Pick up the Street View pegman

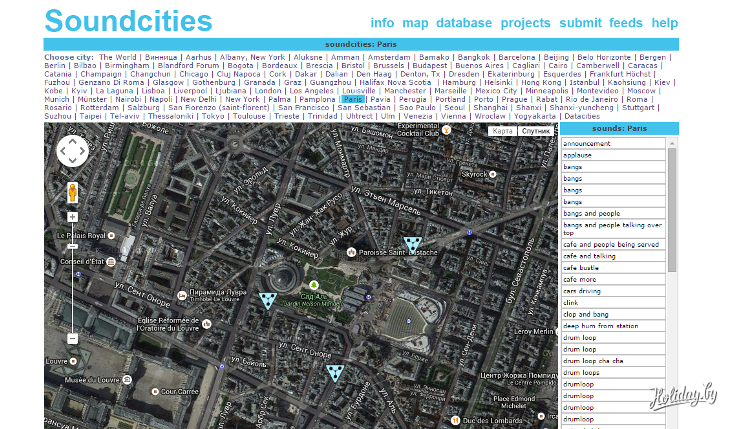point(73,191)
